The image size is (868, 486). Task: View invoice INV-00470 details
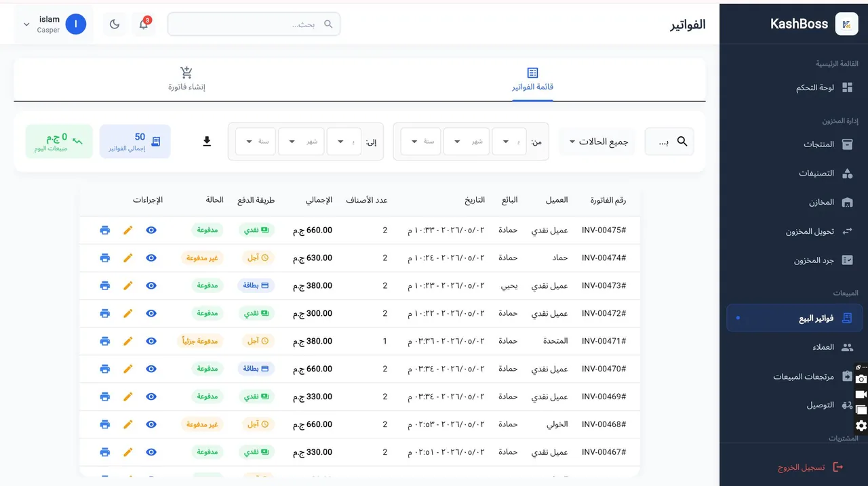tap(151, 369)
